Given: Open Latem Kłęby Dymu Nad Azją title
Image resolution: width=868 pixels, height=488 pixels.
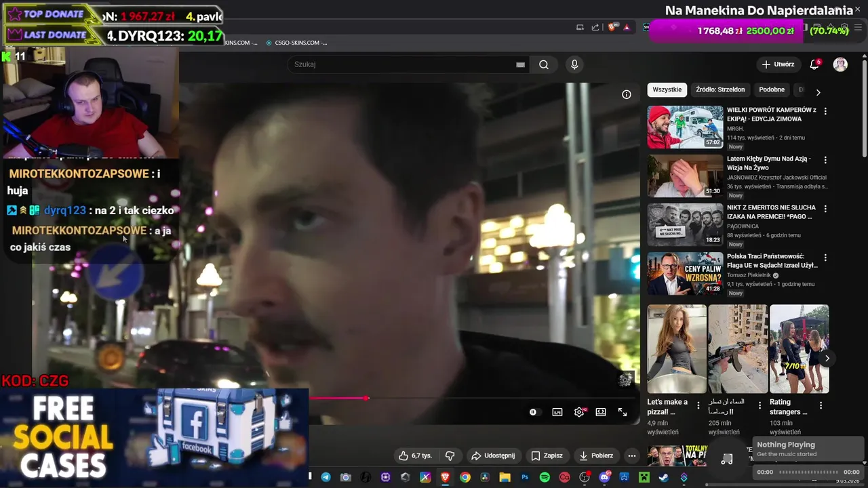Looking at the screenshot, I should point(768,163).
